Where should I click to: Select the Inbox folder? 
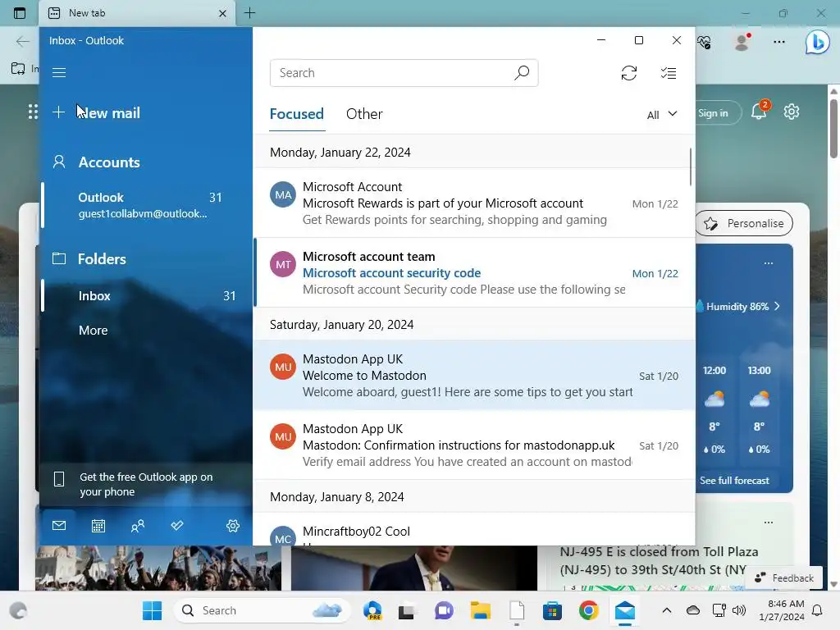(x=147, y=295)
